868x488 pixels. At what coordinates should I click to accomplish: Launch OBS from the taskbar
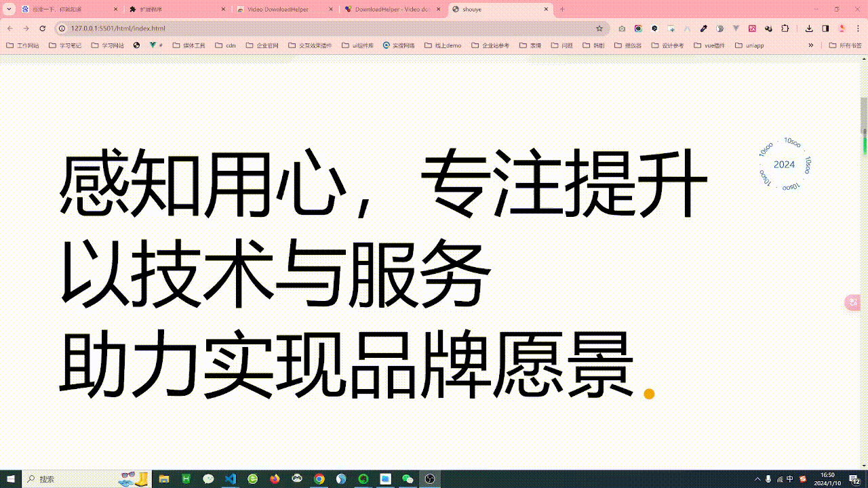click(x=429, y=481)
